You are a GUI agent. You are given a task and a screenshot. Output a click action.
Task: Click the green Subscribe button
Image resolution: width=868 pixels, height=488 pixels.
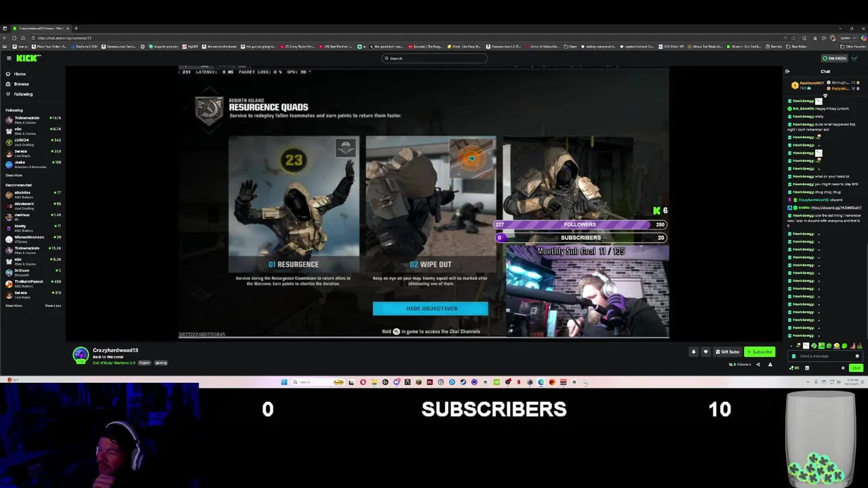pyautogui.click(x=759, y=352)
